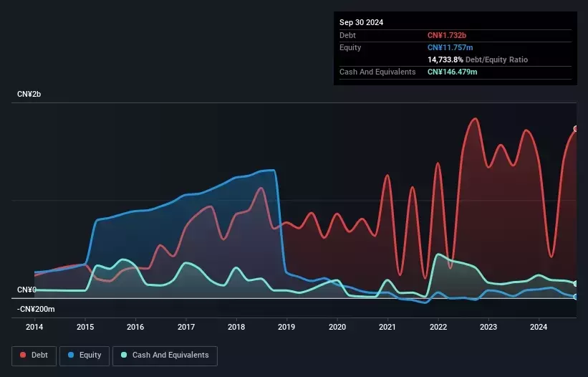Viewport: 588px width, 377px height.
Task: Click the blue Equity legend dot
Action: 71,355
